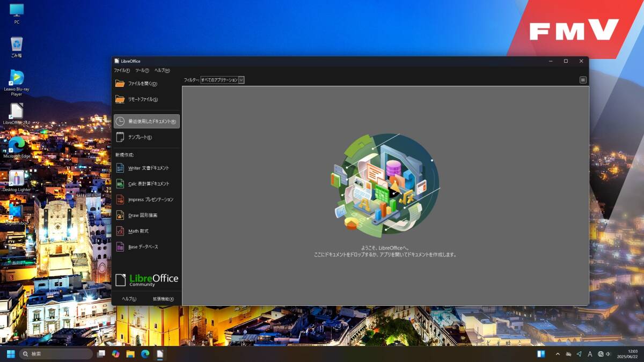This screenshot has height=362, width=644.
Task: Select Leawo Blu-ray Player desktop icon
Action: coord(17,83)
